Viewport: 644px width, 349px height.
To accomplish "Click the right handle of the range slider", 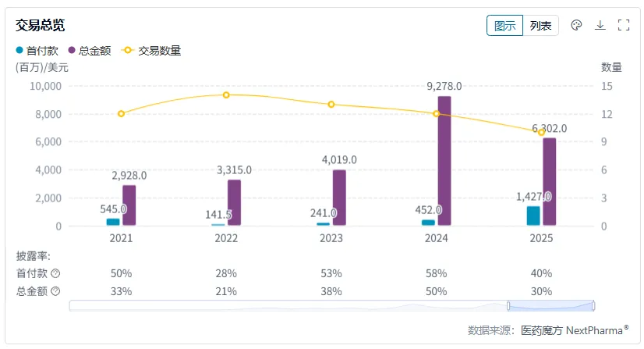I will point(594,305).
